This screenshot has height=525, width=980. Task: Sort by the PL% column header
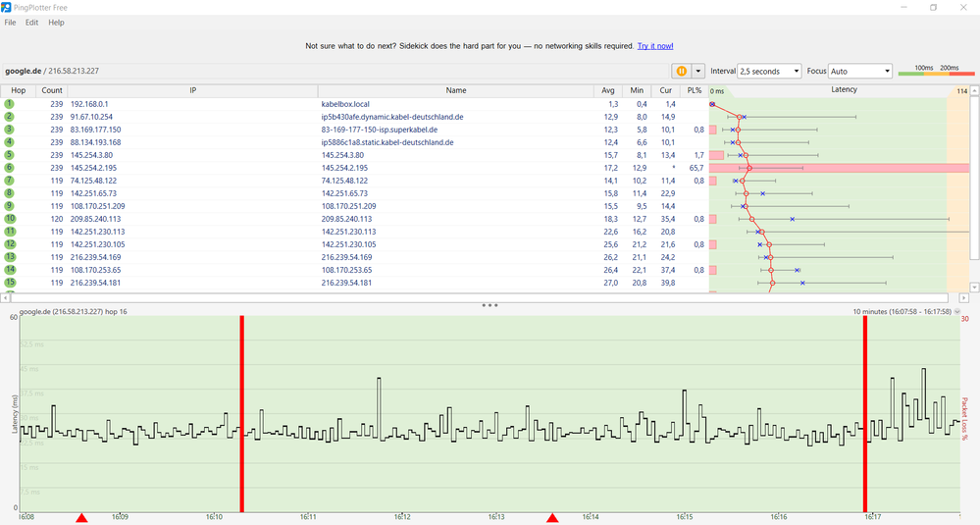(x=694, y=90)
